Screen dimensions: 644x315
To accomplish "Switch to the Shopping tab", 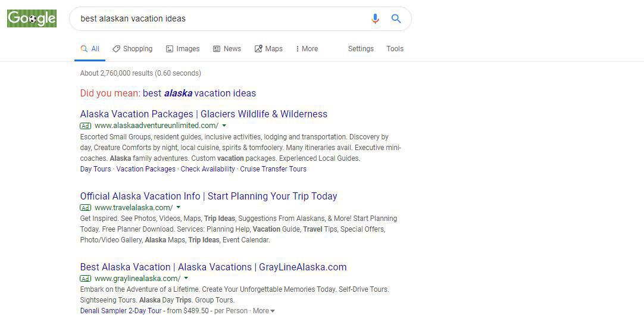I will click(133, 48).
